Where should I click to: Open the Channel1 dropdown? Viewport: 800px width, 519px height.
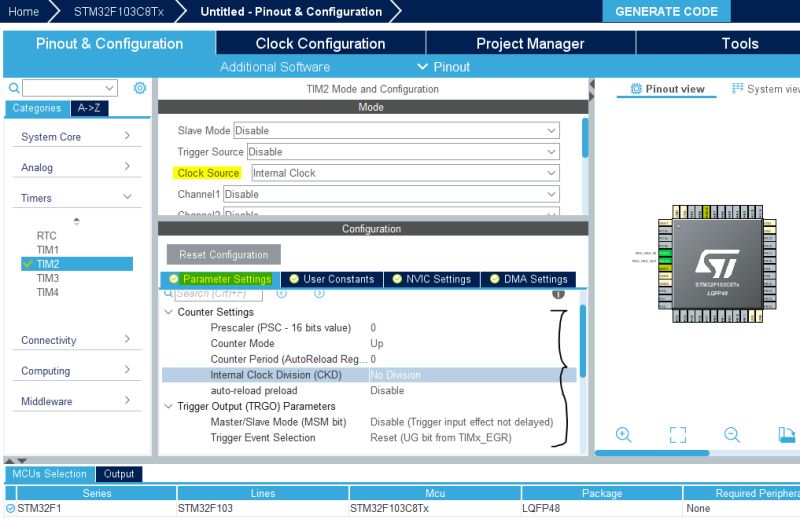coord(391,194)
